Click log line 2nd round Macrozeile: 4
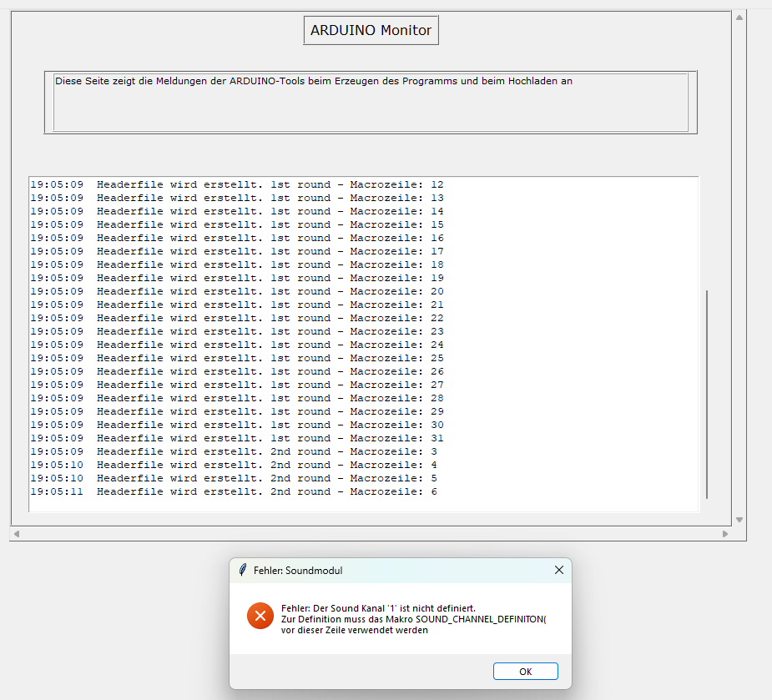Screen dimensions: 772x700 coord(234,465)
